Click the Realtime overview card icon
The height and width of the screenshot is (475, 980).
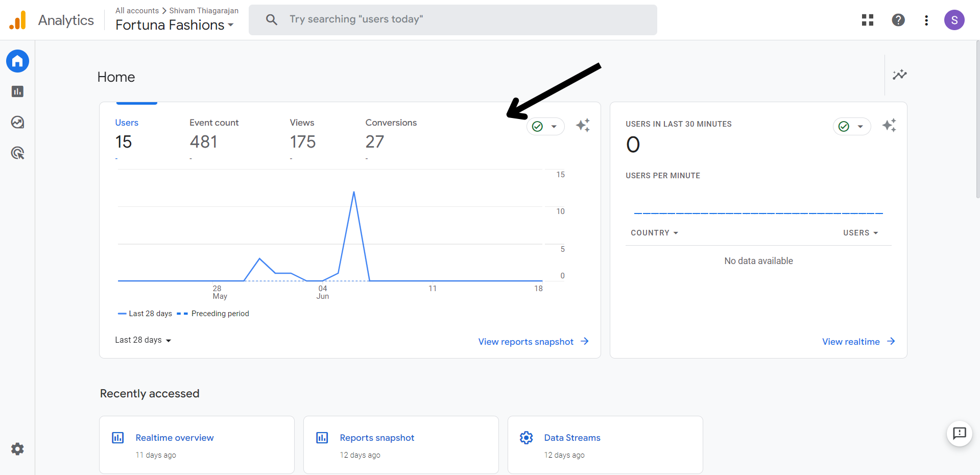coord(118,438)
